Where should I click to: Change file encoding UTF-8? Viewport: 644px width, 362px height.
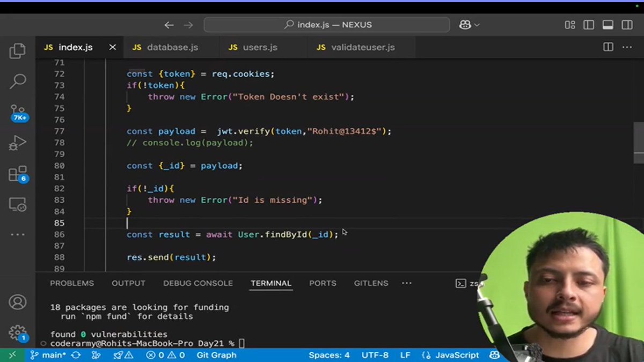click(x=375, y=355)
